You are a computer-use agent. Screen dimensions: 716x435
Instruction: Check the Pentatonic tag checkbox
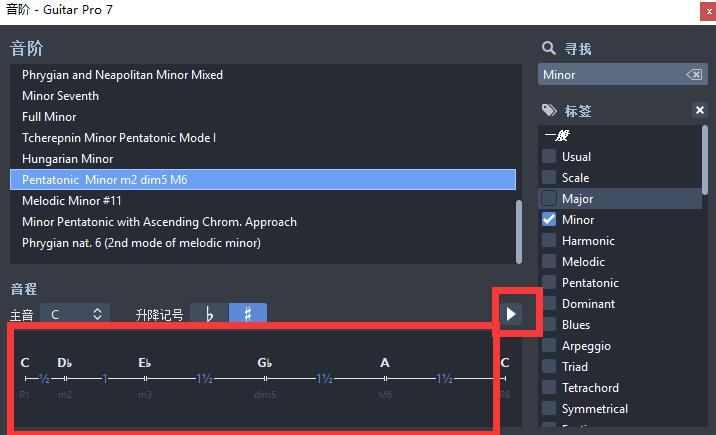(549, 283)
